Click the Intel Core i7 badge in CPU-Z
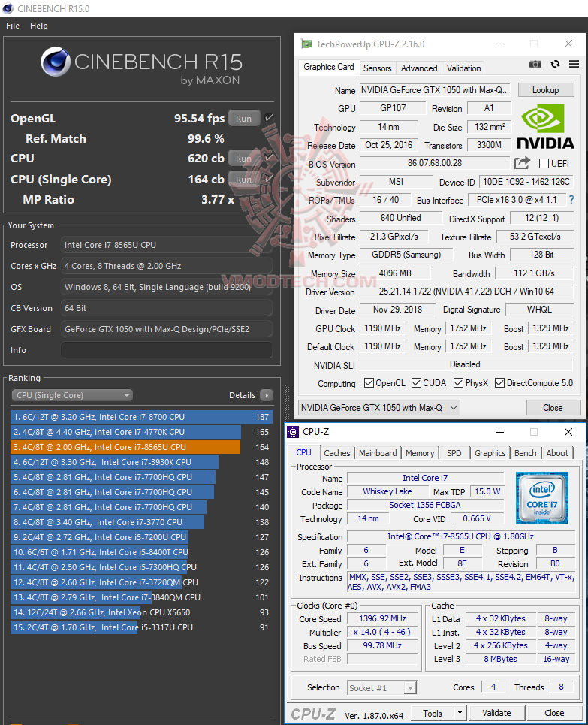This screenshot has height=725, width=588. [541, 497]
